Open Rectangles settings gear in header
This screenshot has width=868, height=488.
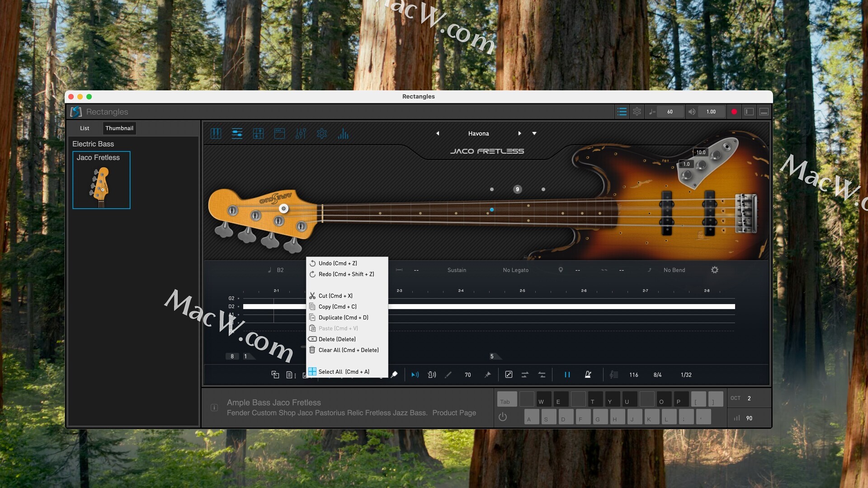click(637, 112)
